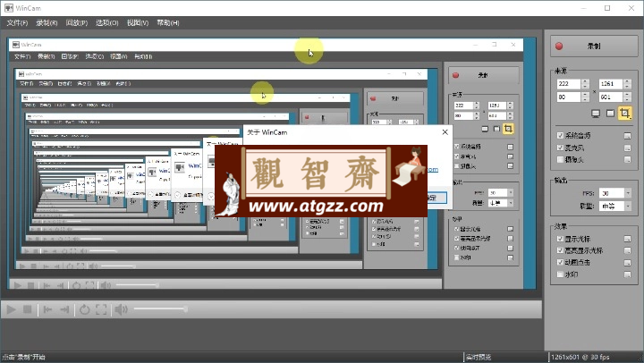Open settings button next to 水印
The height and width of the screenshot is (363, 644).
[x=627, y=274]
